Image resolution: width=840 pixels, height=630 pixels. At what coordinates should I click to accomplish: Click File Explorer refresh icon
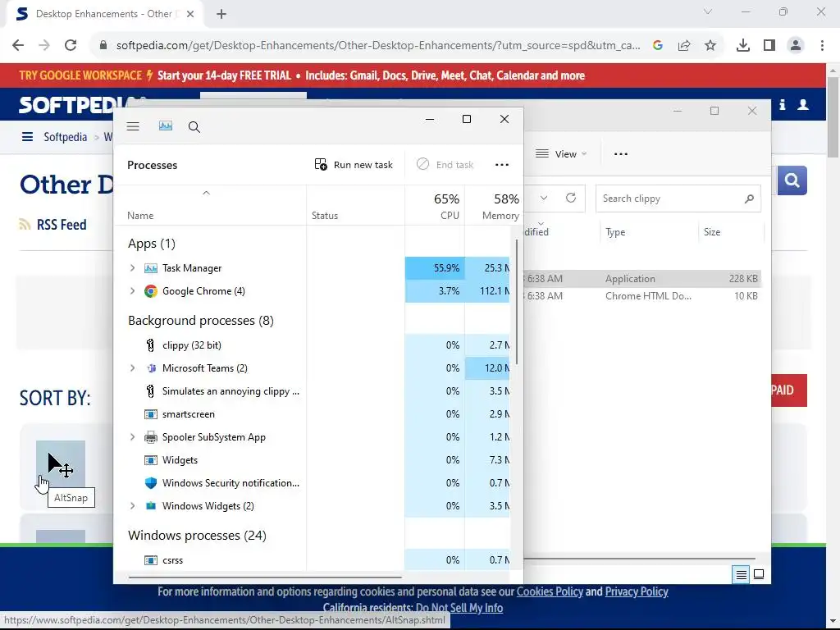click(571, 198)
